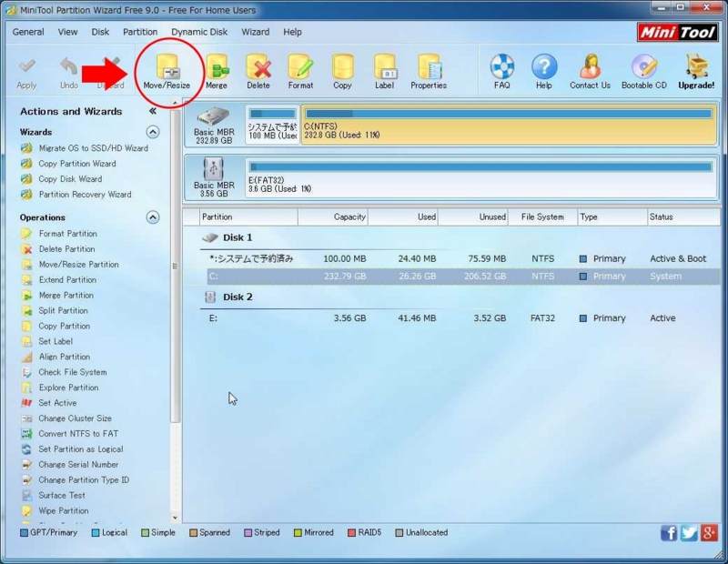Click the Format toolbar icon
Screen dimensions: 728x564
(x=300, y=72)
